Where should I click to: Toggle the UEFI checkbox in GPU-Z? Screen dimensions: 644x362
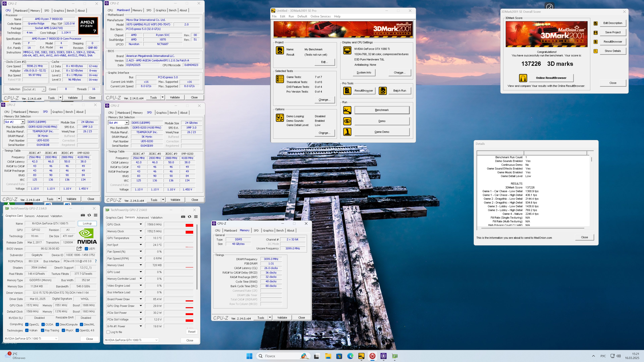[x=86, y=249]
